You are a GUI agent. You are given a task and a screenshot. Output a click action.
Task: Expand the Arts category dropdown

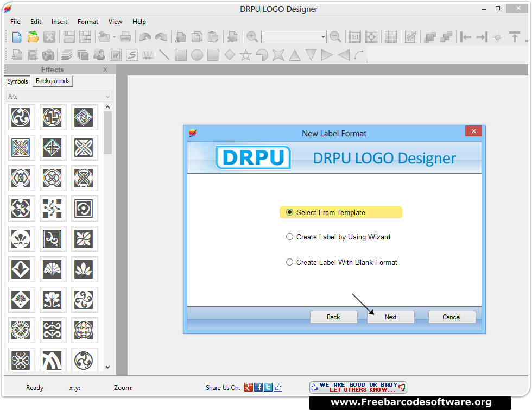[59, 97]
